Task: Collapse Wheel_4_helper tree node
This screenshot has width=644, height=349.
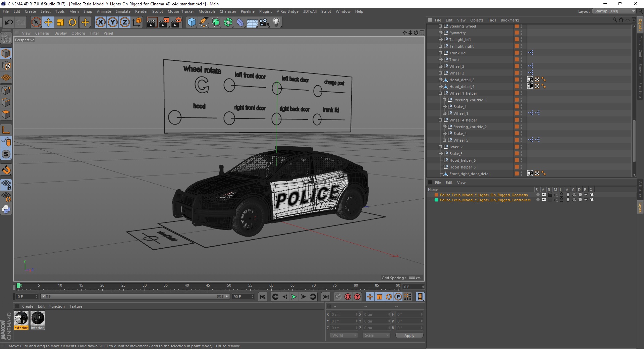Action: point(440,120)
